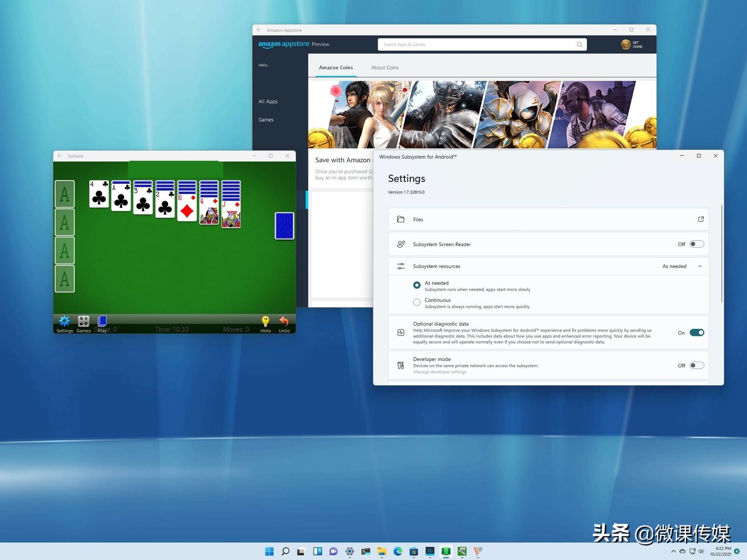The image size is (747, 560).
Task: Enable the Subsystem Screen Reader toggle
Action: pos(697,244)
